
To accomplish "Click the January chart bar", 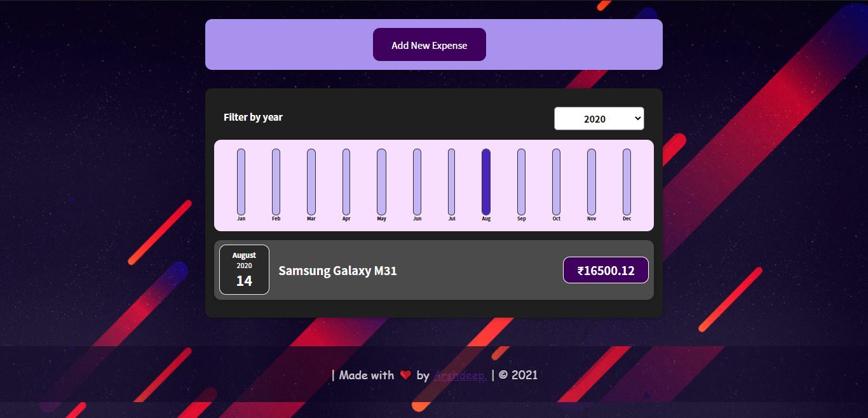I will click(x=241, y=182).
